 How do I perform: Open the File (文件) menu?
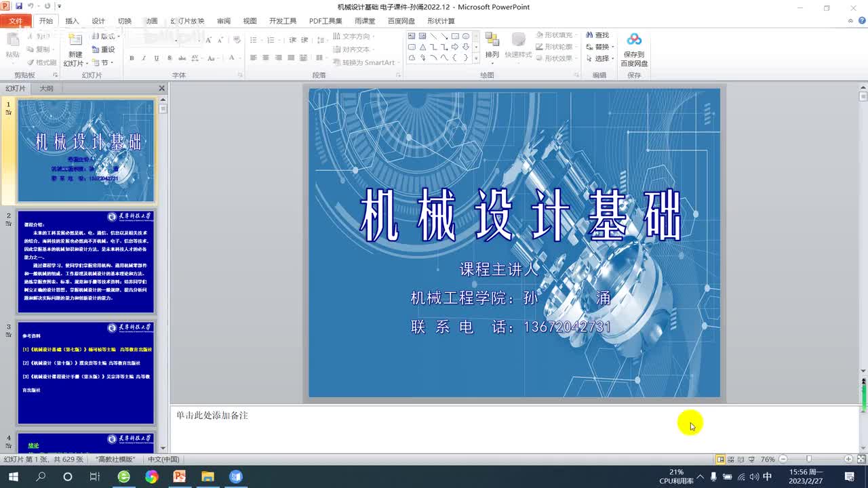[16, 21]
